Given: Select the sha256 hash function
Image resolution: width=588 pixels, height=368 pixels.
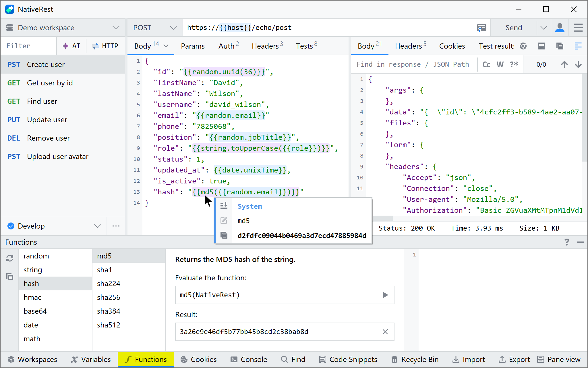Looking at the screenshot, I should pyautogui.click(x=109, y=297).
